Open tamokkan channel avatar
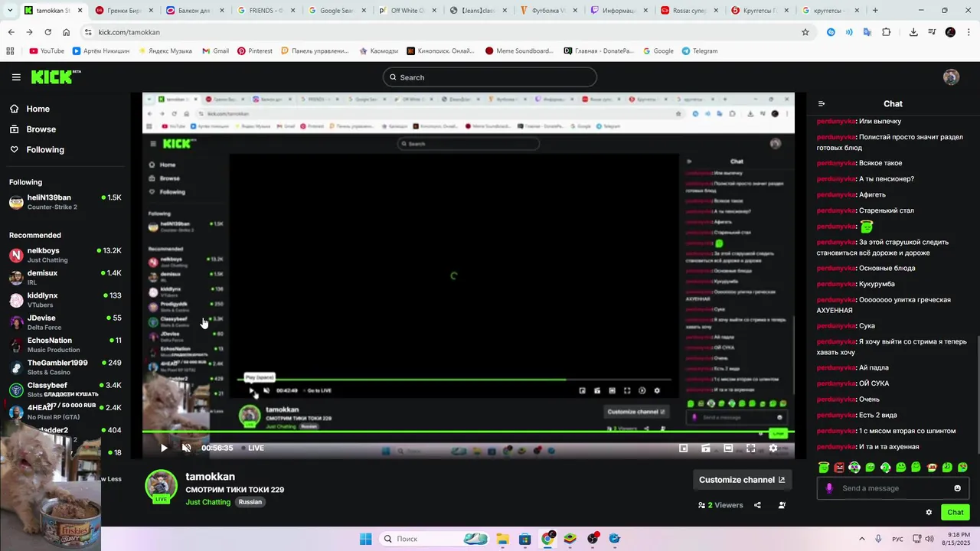The width and height of the screenshot is (980, 551). coord(161,486)
